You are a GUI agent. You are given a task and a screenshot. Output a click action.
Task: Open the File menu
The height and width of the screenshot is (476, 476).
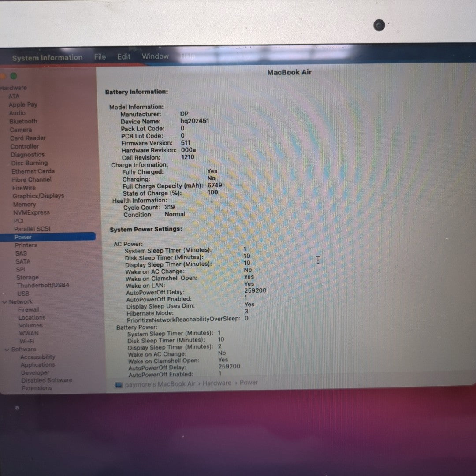[100, 57]
